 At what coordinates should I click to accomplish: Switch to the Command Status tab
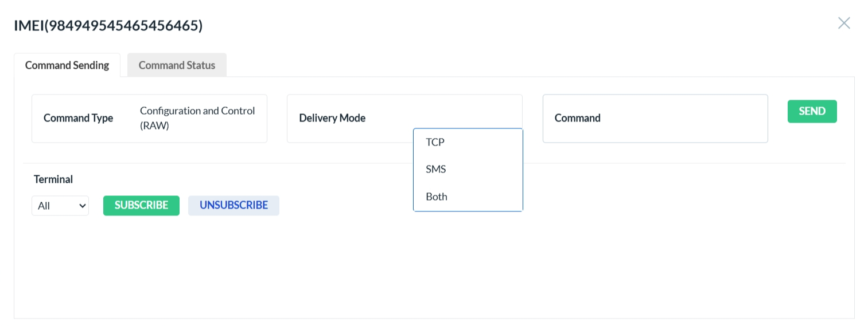177,65
